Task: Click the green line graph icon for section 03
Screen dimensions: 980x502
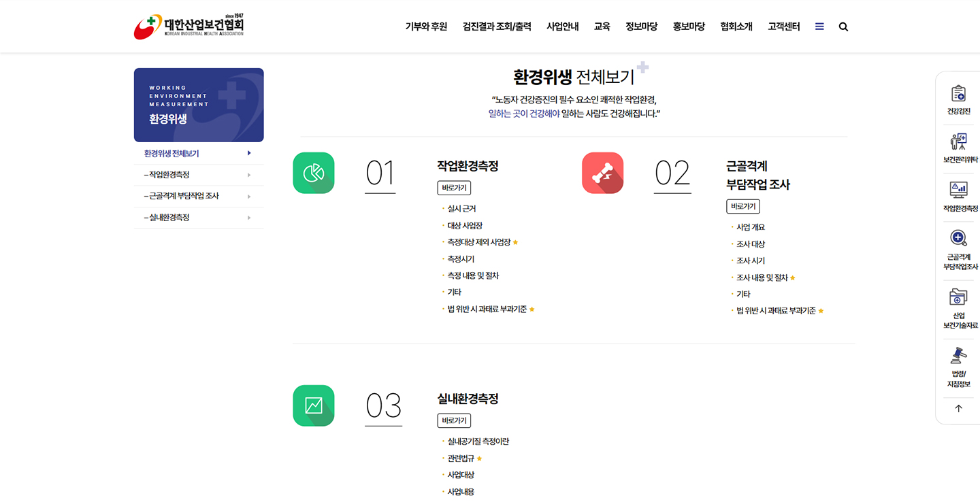Action: point(314,405)
